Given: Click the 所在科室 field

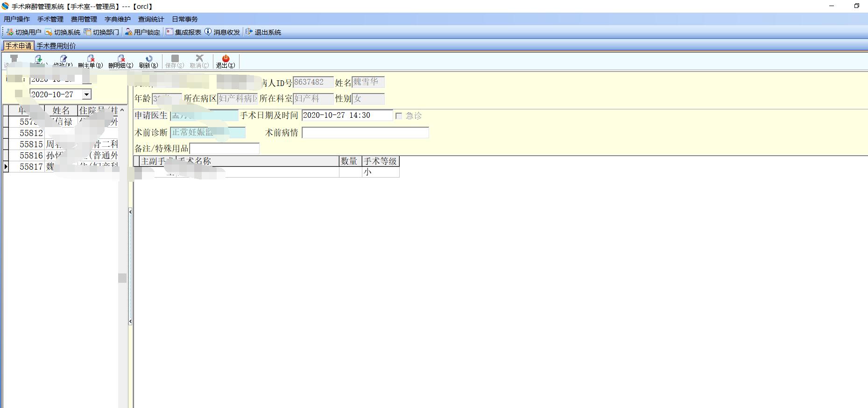Looking at the screenshot, I should (313, 99).
